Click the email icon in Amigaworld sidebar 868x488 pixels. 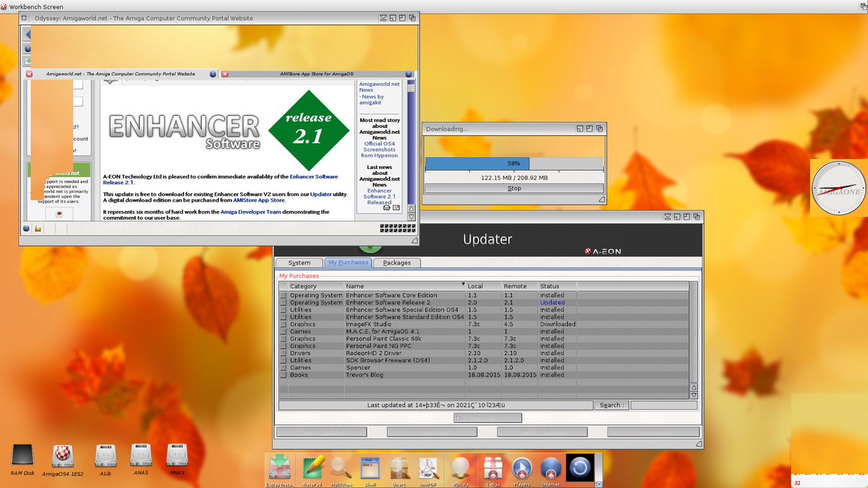396,207
